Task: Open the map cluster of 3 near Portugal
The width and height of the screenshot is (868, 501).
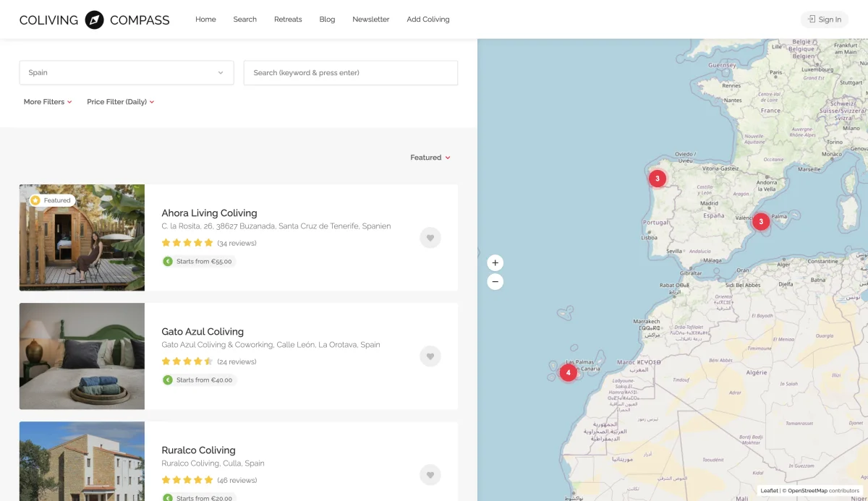Action: coord(657,178)
